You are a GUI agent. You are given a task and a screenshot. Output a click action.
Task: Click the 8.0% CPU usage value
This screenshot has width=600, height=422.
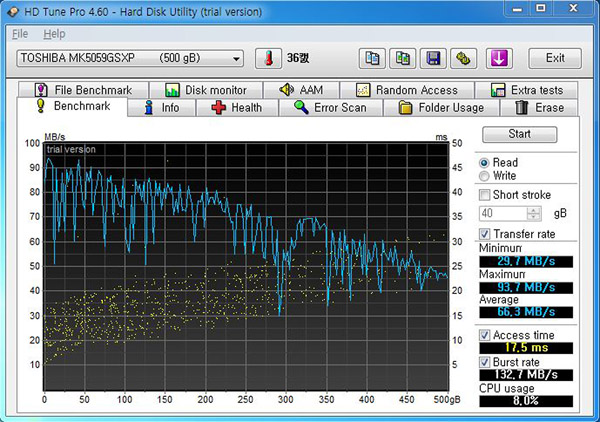tap(526, 401)
